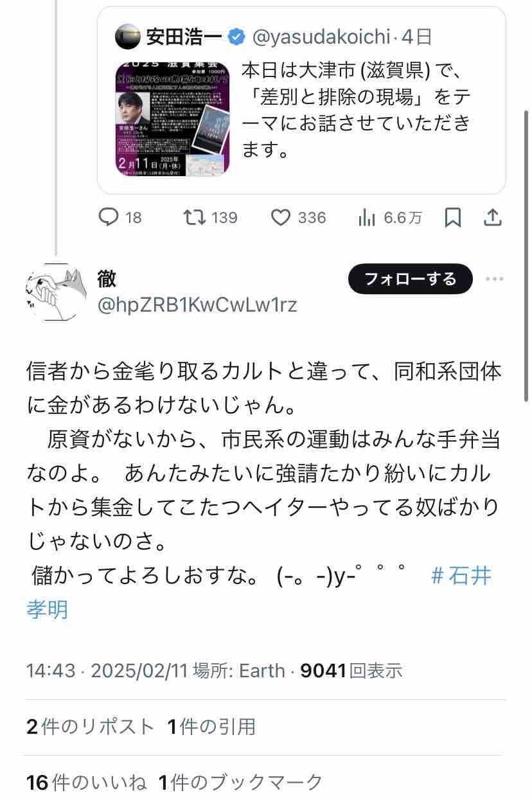Click the フォローする follow button
The width and height of the screenshot is (532, 800).
[x=411, y=279]
